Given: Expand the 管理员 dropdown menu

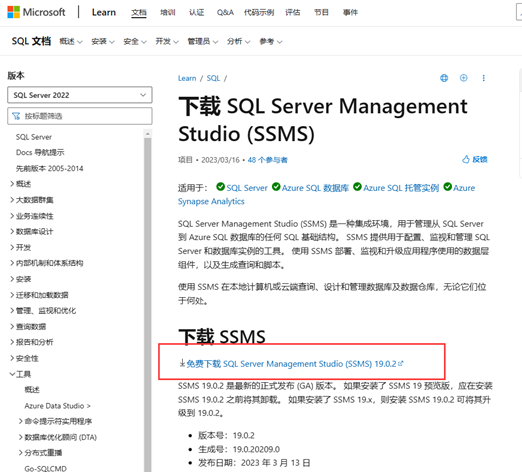Looking at the screenshot, I should tap(203, 41).
